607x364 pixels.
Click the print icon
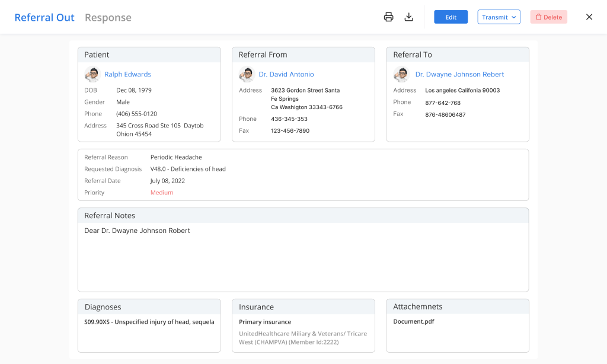pos(388,17)
